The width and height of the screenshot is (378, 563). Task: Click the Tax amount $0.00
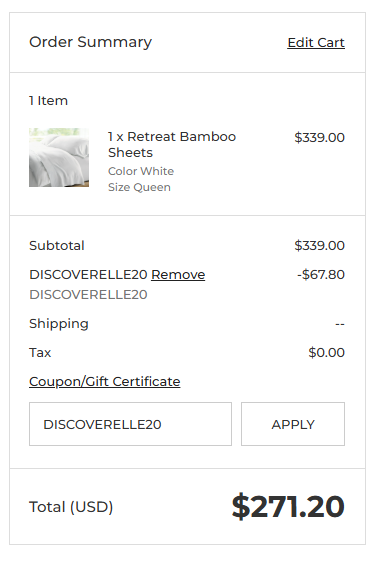click(327, 353)
